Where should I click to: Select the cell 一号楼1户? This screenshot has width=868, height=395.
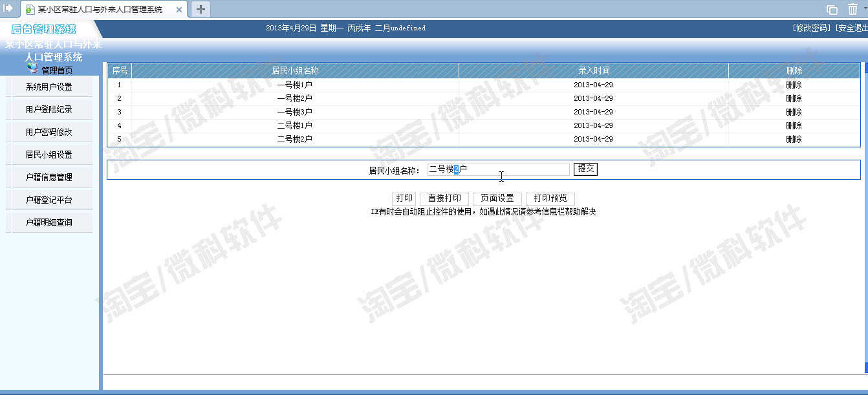tap(295, 85)
